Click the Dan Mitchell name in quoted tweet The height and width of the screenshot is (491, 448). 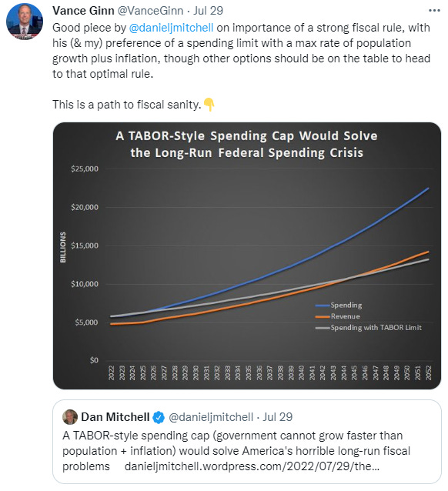[115, 417]
